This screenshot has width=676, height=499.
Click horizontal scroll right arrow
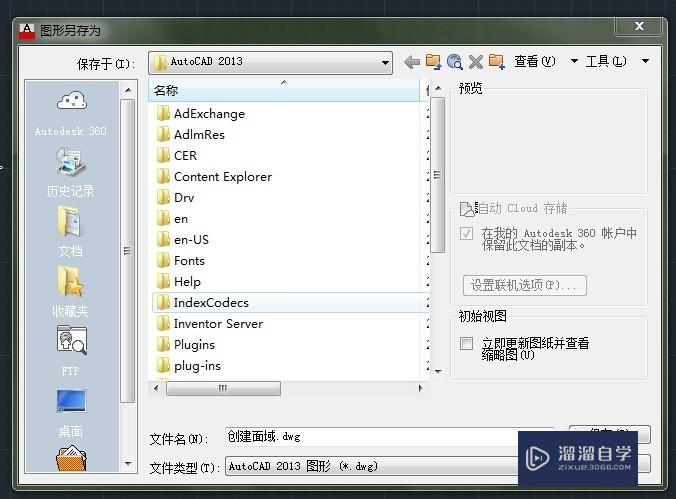420,388
